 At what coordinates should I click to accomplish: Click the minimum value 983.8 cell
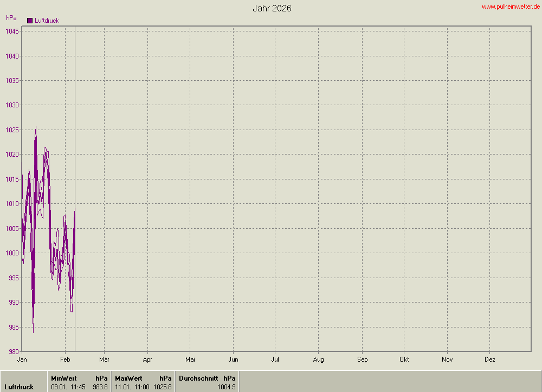(100, 387)
